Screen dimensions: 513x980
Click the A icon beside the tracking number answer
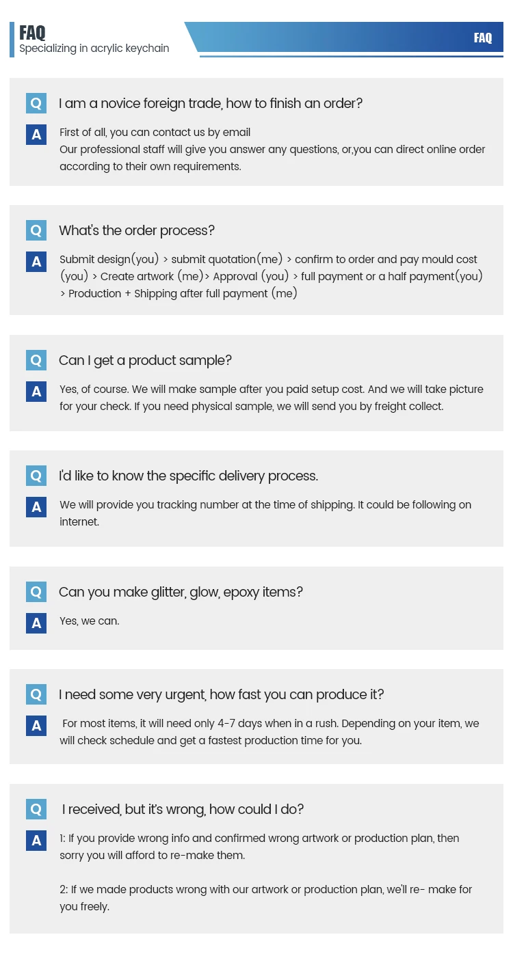point(36,507)
